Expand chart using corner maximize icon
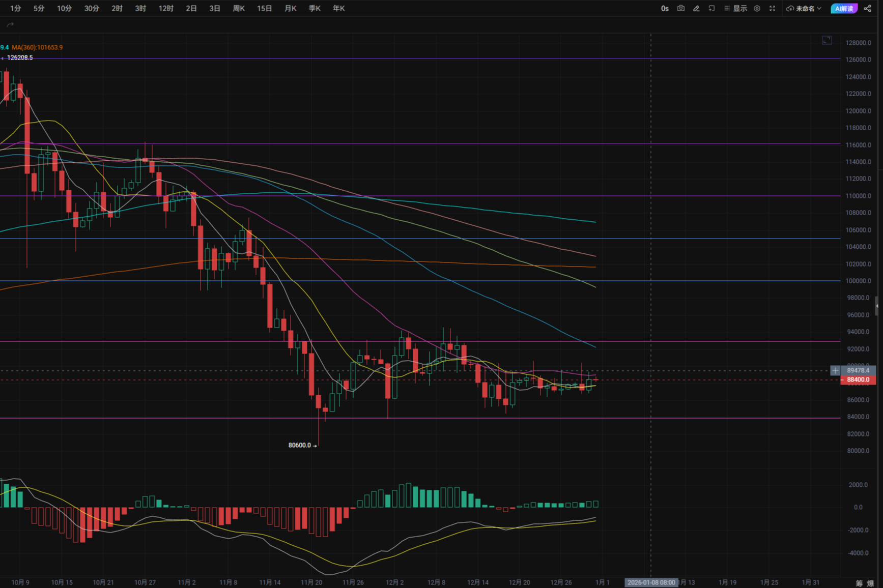Viewport: 883px width, 588px height. (827, 40)
